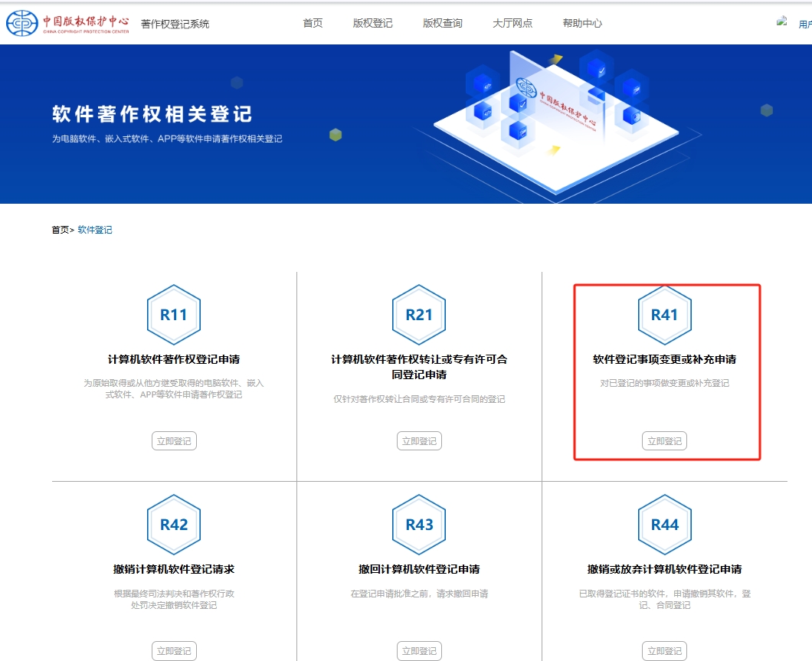Select the R43 hexagon icon
This screenshot has width=812, height=661.
tap(419, 525)
